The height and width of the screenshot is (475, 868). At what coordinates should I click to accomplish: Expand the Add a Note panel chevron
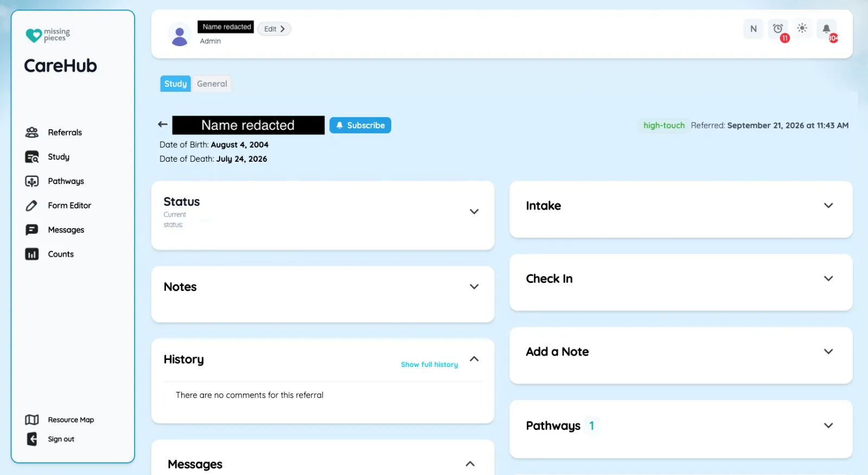coord(828,351)
